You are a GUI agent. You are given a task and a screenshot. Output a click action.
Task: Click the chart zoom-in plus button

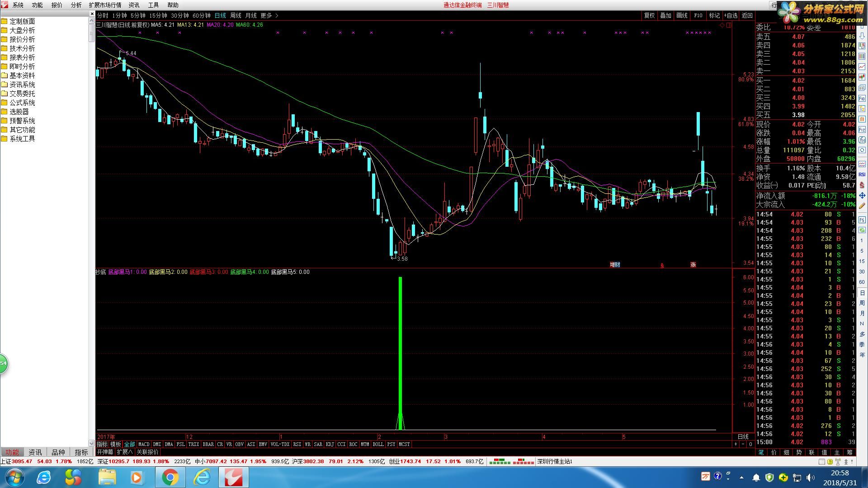[x=736, y=444]
